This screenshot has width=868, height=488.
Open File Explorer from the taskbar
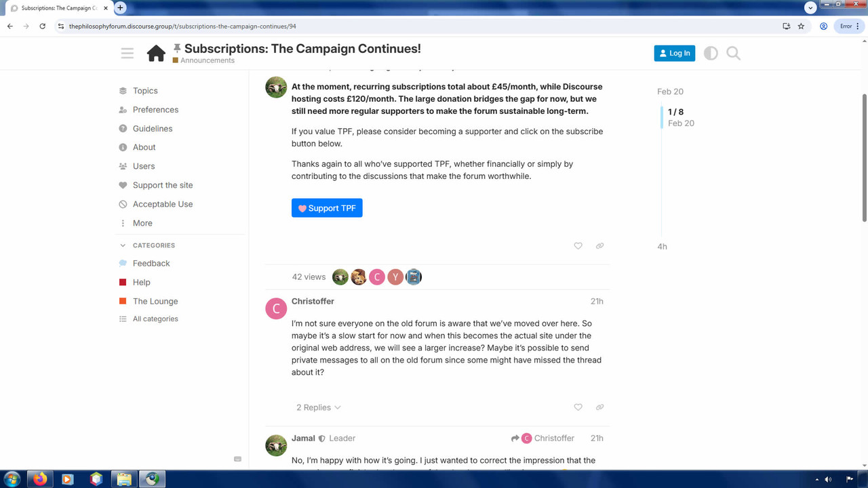(x=124, y=479)
